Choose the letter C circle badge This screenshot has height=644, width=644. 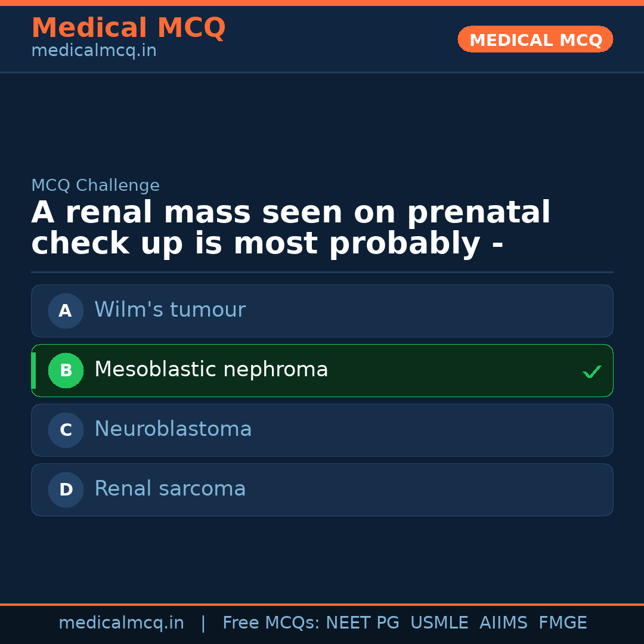[x=66, y=430]
